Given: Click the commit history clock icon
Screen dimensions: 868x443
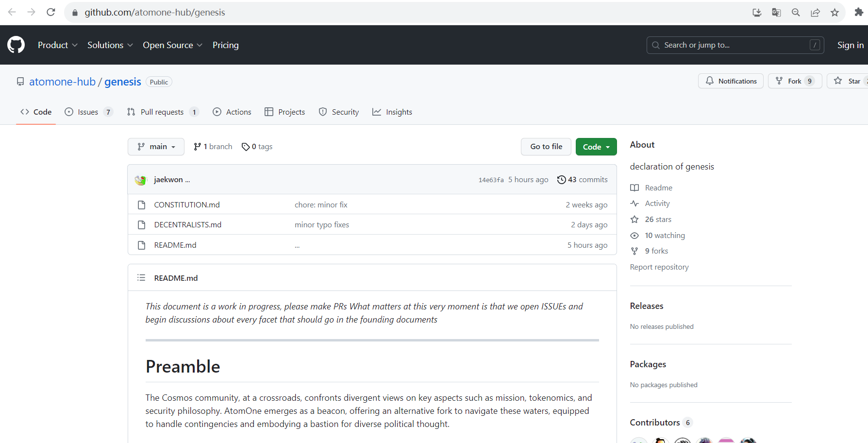Looking at the screenshot, I should click(562, 180).
